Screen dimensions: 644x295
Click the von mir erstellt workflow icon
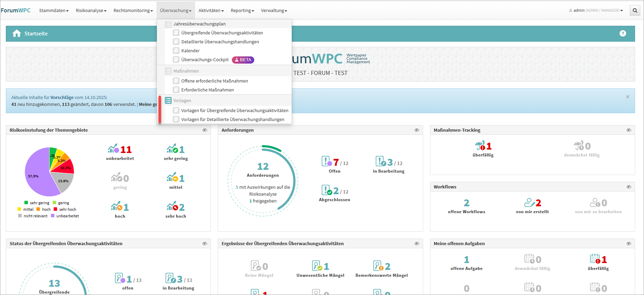point(529,203)
